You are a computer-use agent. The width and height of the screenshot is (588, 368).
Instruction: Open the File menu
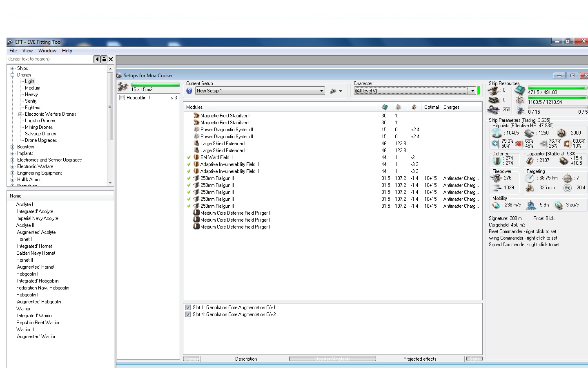coord(13,51)
